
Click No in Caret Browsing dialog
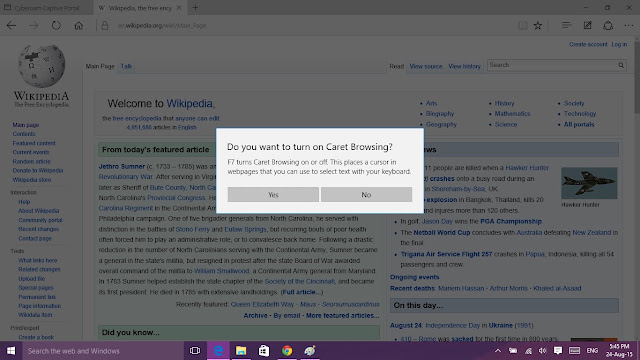[366, 195]
